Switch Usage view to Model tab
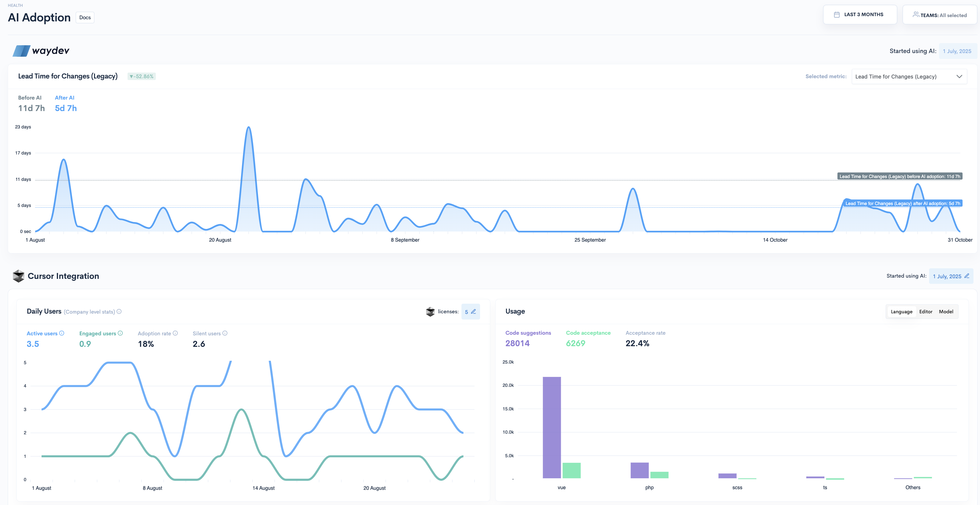The height and width of the screenshot is (505, 980). point(946,311)
